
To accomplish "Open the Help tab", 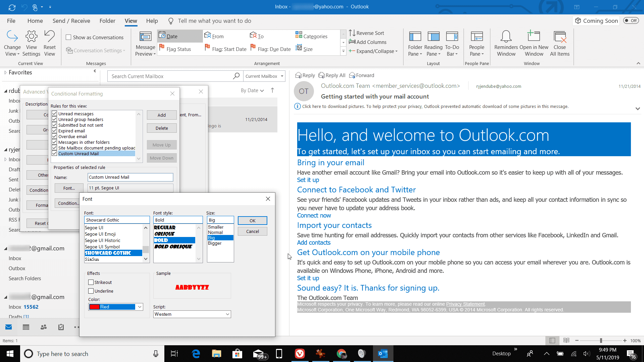I will pyautogui.click(x=152, y=21).
